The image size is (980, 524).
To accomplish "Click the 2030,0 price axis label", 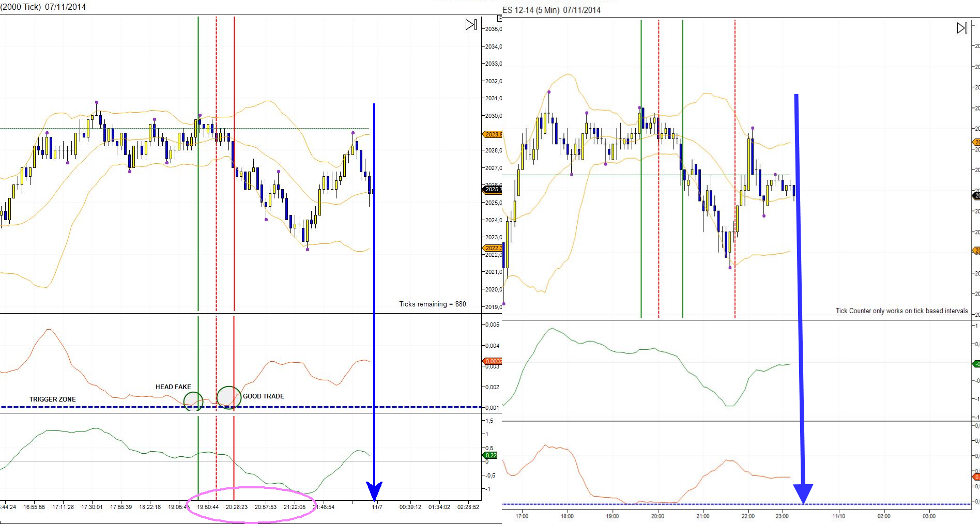I will click(x=493, y=116).
